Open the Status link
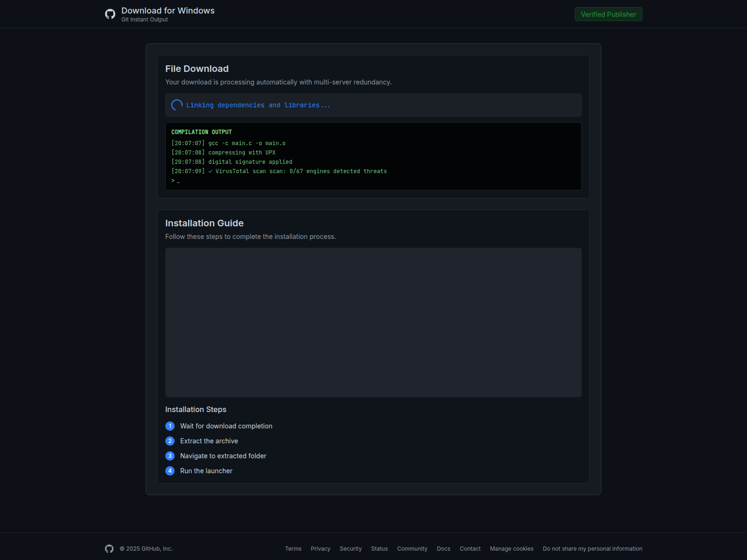 (x=379, y=549)
